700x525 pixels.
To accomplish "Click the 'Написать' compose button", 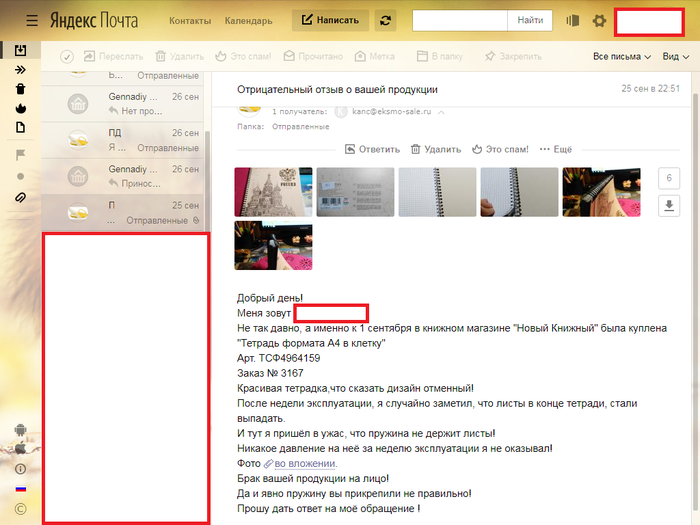I will tap(330, 20).
